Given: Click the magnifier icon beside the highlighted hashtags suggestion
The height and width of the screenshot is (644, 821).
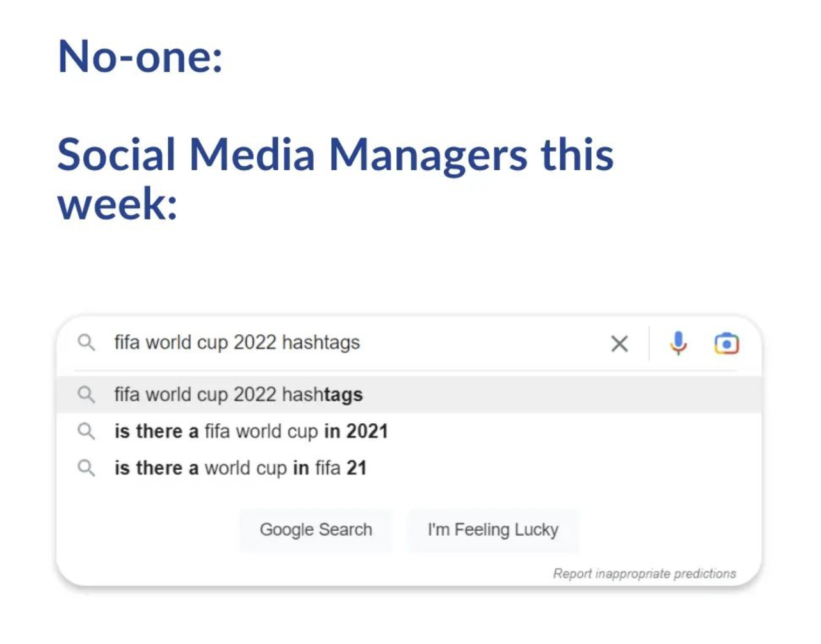Looking at the screenshot, I should [x=86, y=394].
